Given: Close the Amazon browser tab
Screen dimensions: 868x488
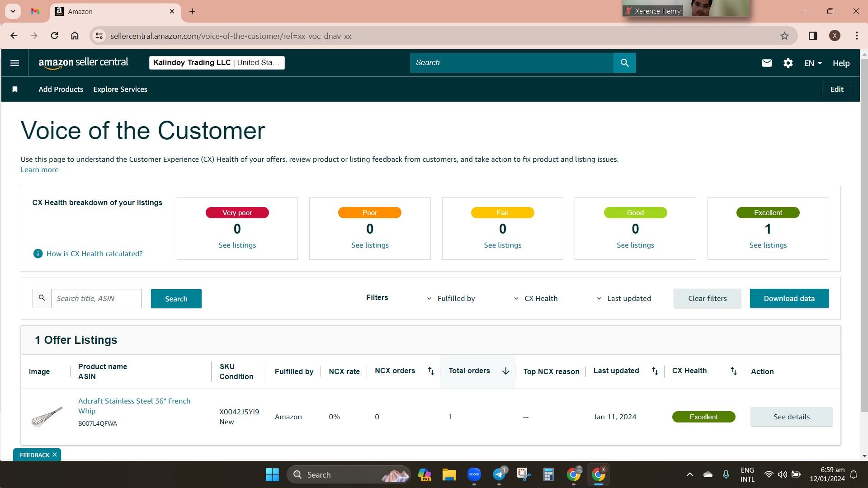Looking at the screenshot, I should click(x=172, y=11).
